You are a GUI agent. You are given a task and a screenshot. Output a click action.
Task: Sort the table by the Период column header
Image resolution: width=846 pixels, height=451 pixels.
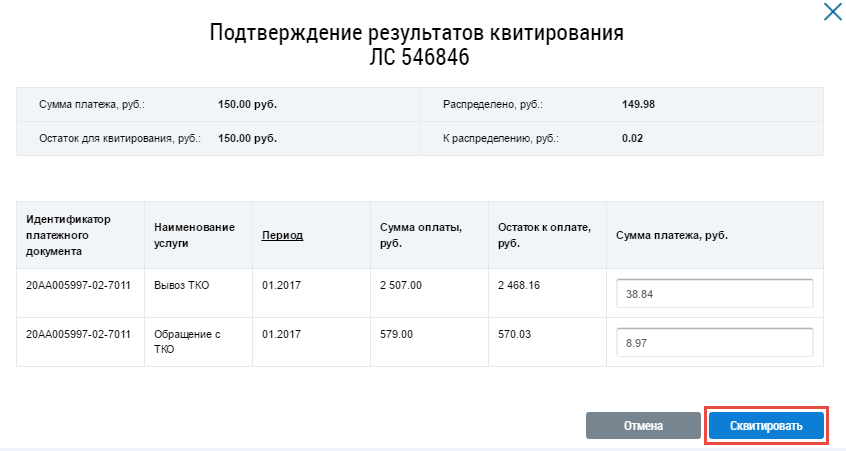click(282, 235)
